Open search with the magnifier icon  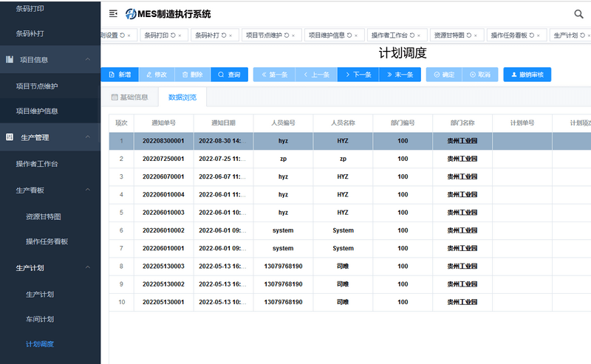[x=578, y=14]
